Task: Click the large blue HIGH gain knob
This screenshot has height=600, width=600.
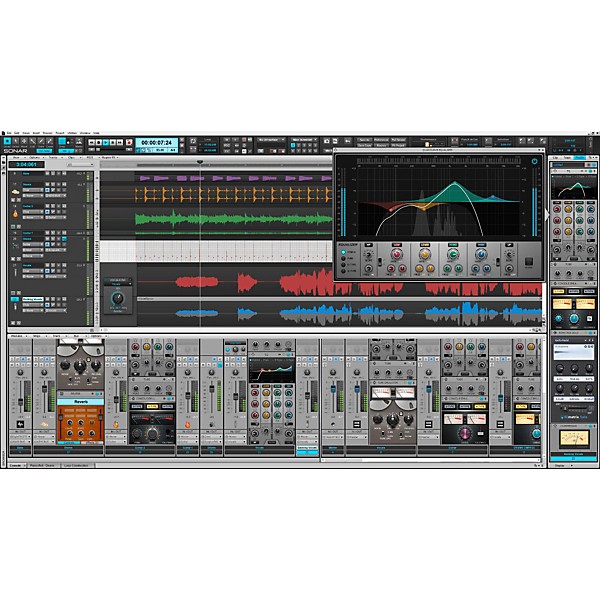Action: pyautogui.click(x=481, y=254)
